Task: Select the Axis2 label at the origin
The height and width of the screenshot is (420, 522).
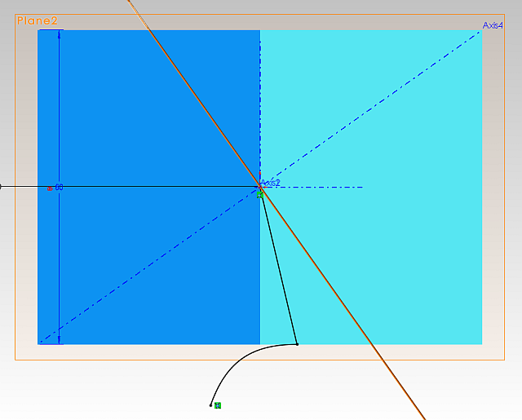Action: pos(270,183)
